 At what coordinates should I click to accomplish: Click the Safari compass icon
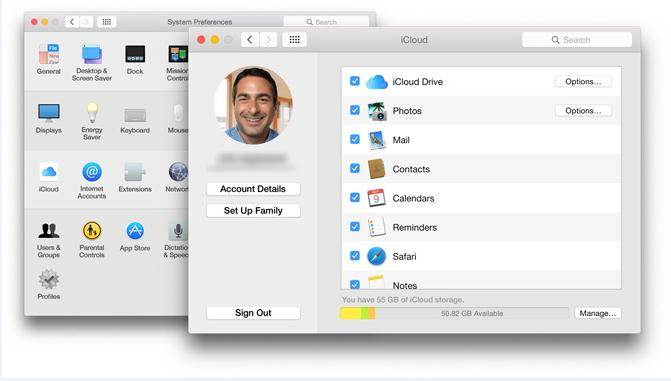[377, 256]
